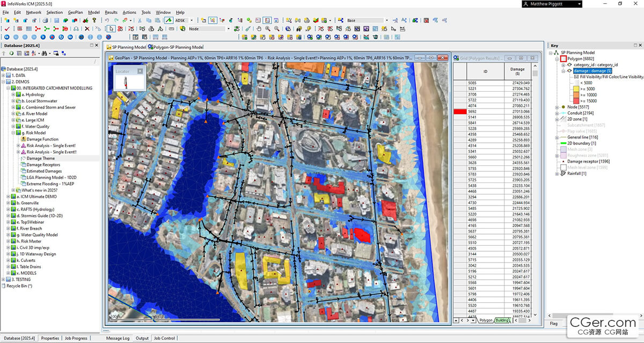The image size is (644, 343).
Task: Expand the a. Hydrology tree folder
Action: pos(13,94)
